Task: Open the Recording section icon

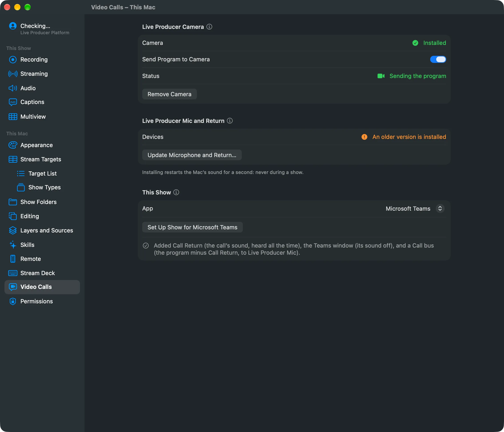Action: coord(13,60)
